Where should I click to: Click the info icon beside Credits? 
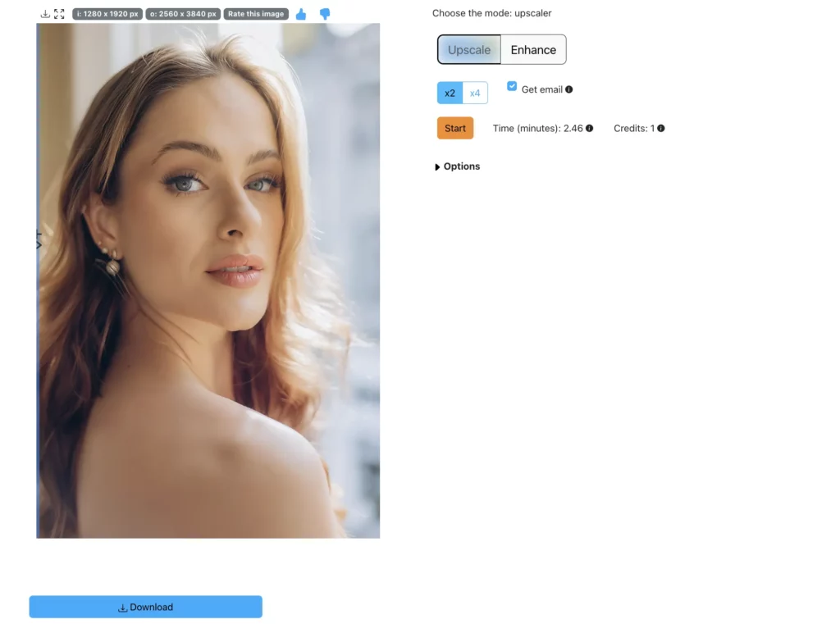[661, 129]
